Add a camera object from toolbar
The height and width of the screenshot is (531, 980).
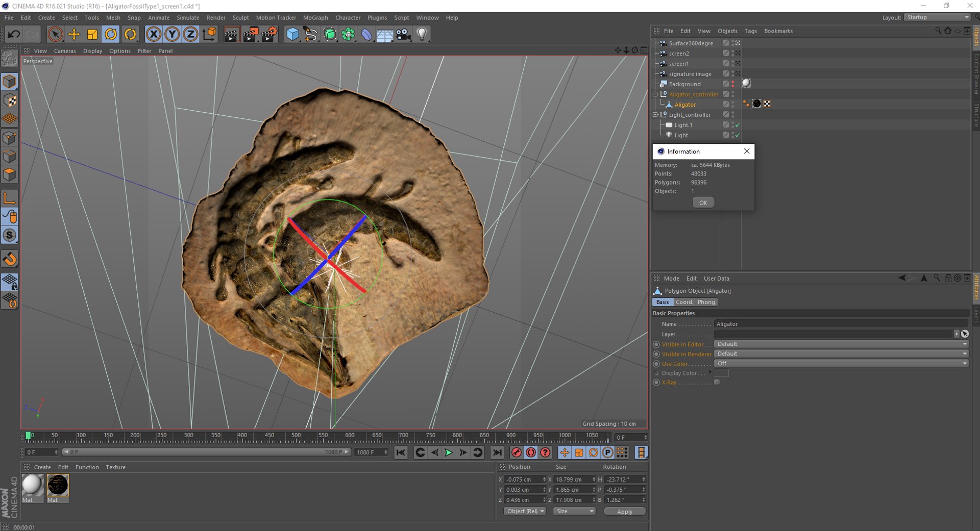pyautogui.click(x=403, y=34)
